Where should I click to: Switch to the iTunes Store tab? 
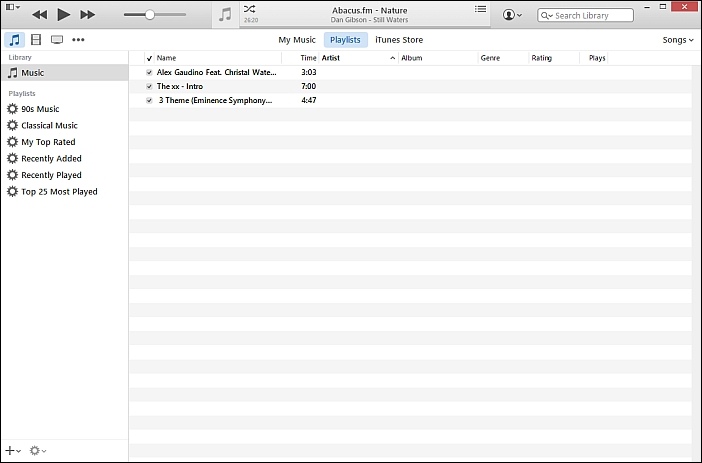(399, 40)
